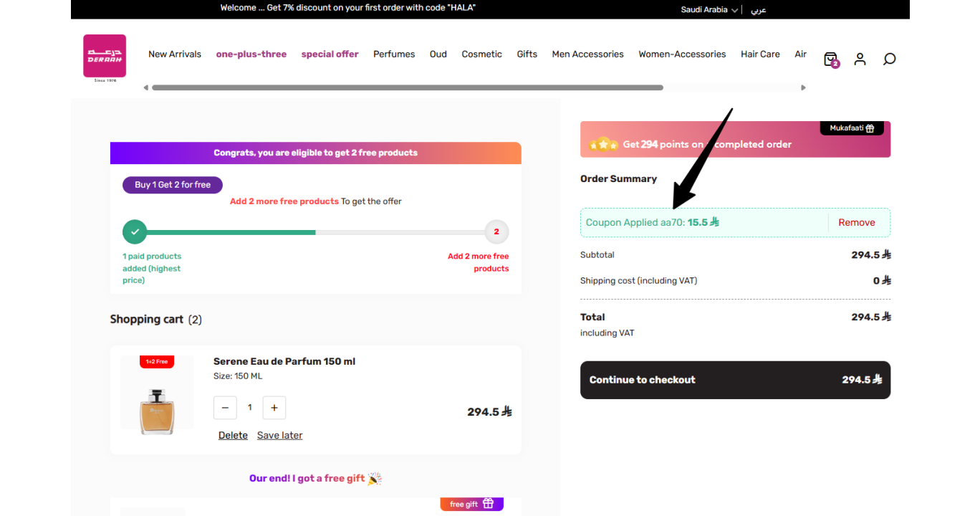Open the Hair Care category
The image size is (980, 516).
coord(760,54)
